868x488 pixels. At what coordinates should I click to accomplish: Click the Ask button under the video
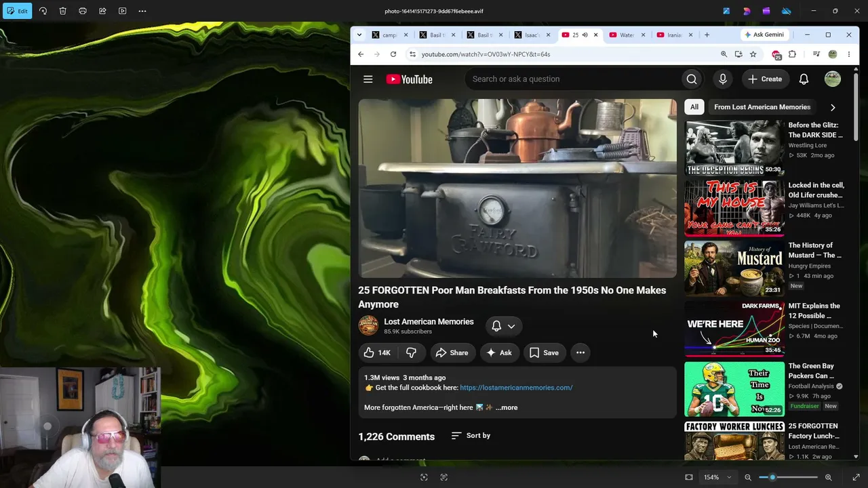click(x=499, y=352)
